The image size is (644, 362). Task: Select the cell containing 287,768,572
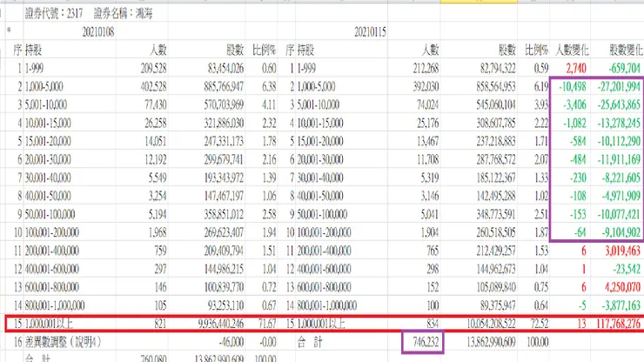point(496,159)
